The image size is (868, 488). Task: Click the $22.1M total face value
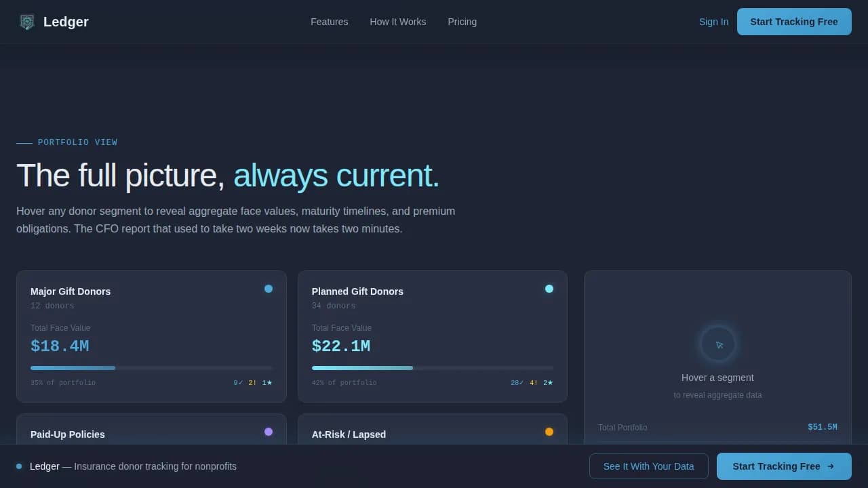pyautogui.click(x=341, y=346)
